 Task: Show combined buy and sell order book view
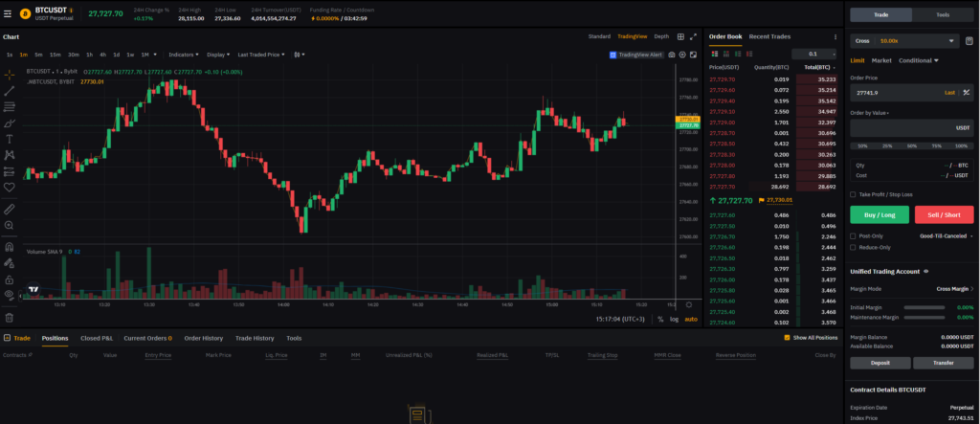[714, 55]
